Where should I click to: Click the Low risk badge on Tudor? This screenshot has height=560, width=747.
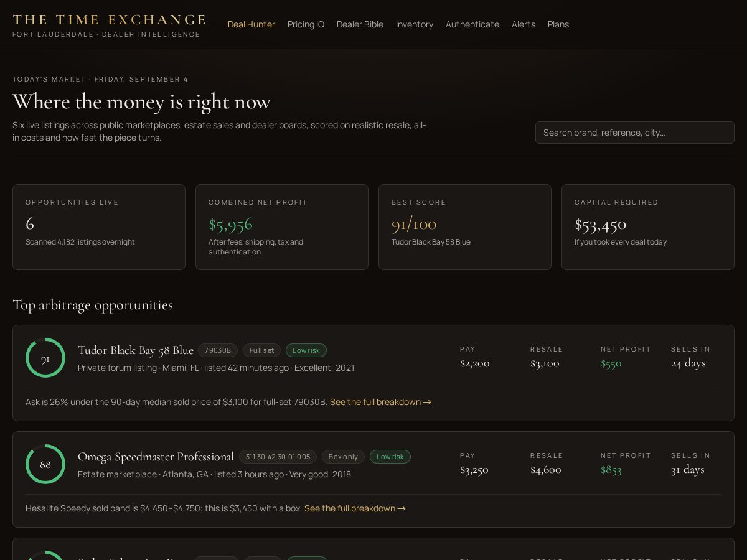(306, 350)
